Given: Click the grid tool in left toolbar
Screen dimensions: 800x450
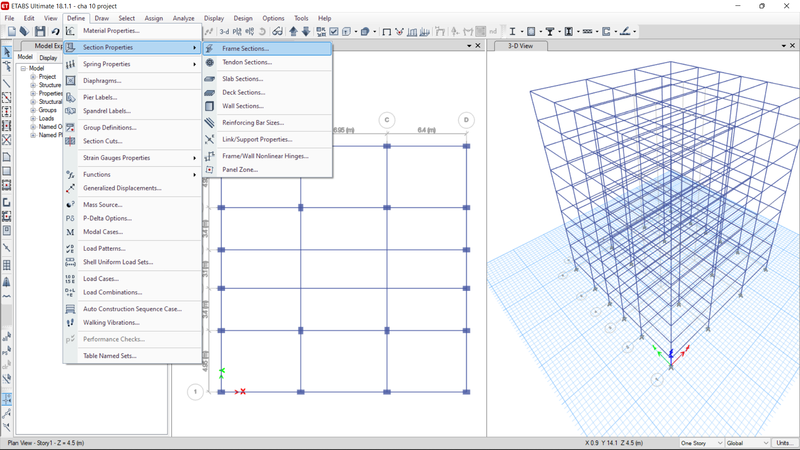Looking at the screenshot, I should [x=7, y=265].
